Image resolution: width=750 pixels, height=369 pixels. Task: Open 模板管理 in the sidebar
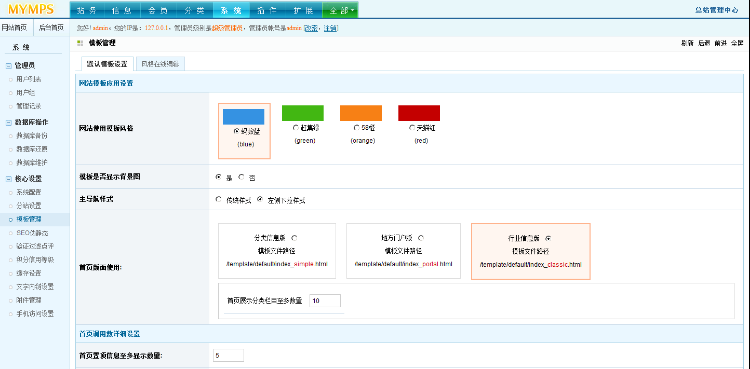[29, 219]
